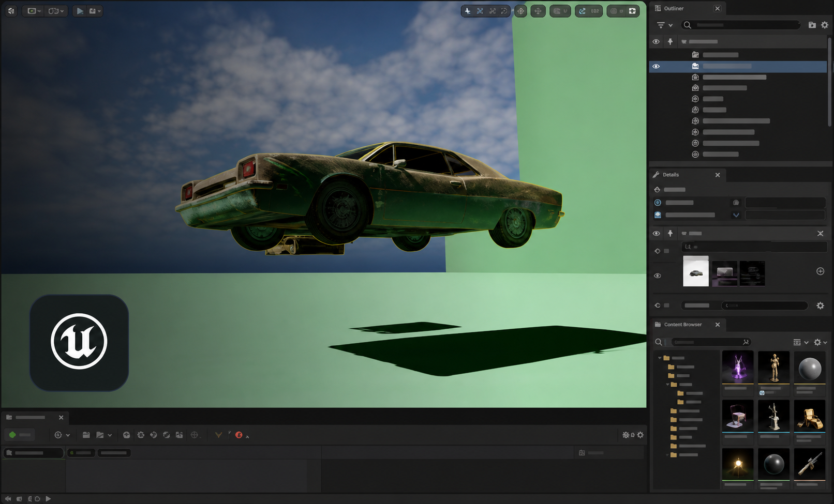Click the red circular icon in bottom toolbar
834x504 pixels.
pyautogui.click(x=239, y=435)
